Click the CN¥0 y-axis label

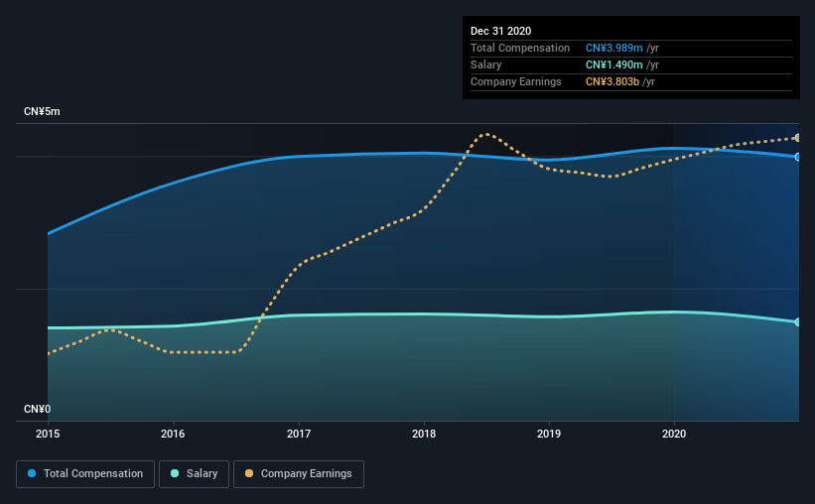(38, 410)
